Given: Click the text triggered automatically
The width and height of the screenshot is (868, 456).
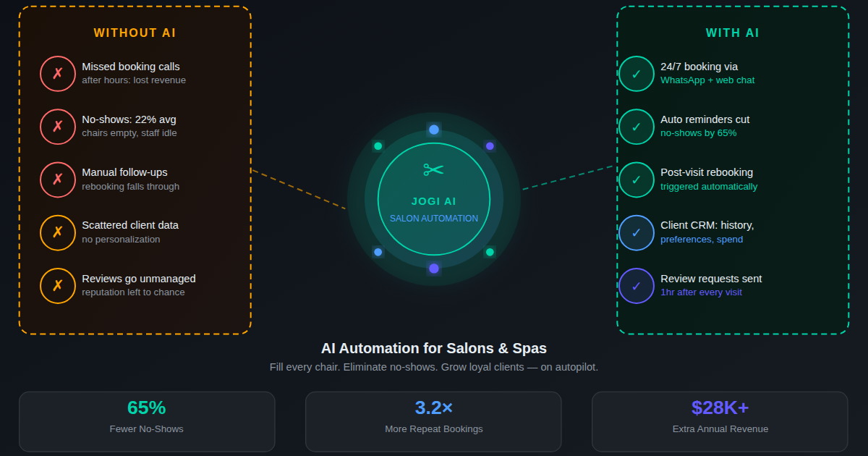Looking at the screenshot, I should point(709,186).
